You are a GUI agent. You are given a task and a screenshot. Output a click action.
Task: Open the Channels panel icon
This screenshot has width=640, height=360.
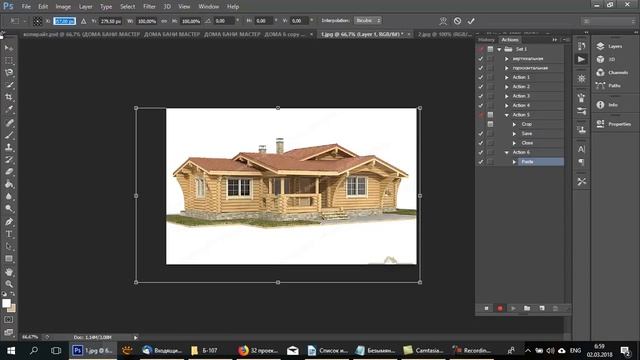pos(600,72)
